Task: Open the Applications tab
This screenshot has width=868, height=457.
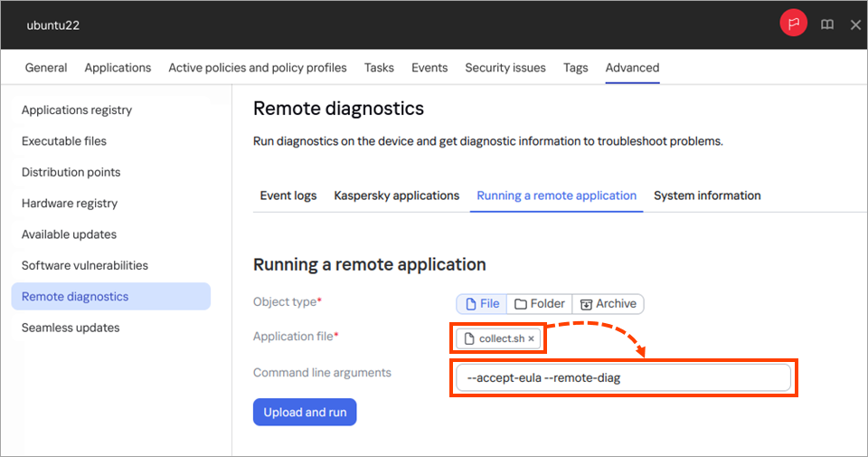Action: pos(118,68)
